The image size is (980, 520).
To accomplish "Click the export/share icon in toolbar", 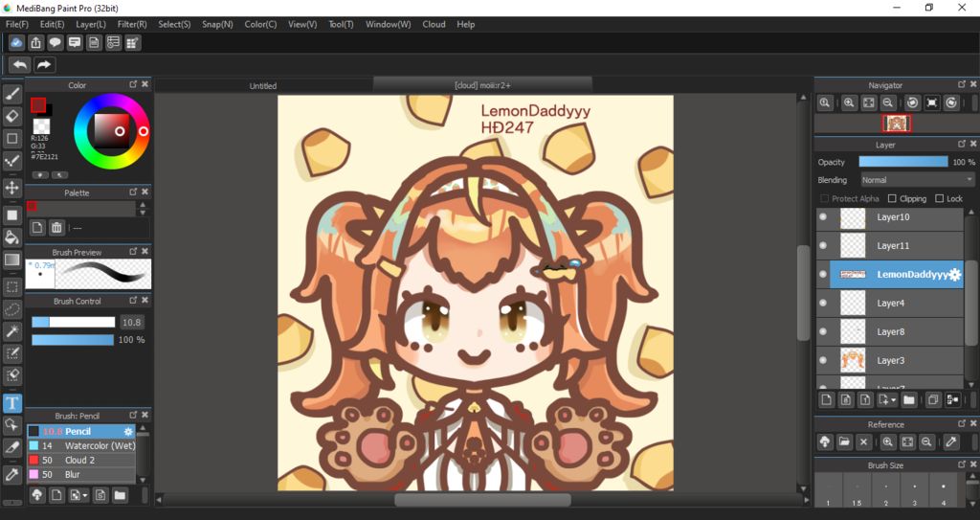I will coord(35,42).
